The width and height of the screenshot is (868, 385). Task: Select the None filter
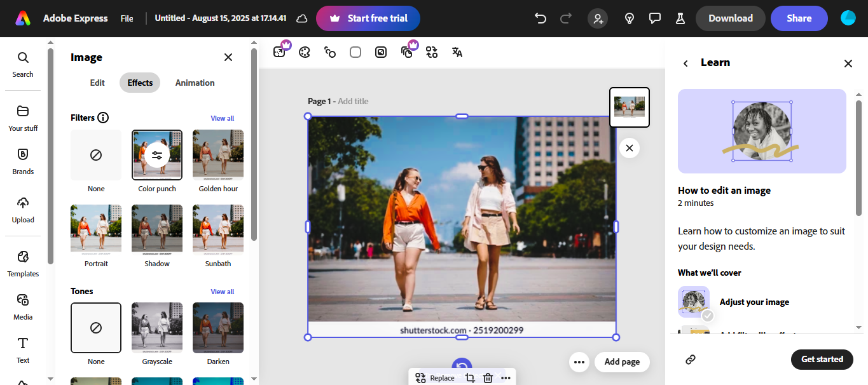tap(95, 154)
